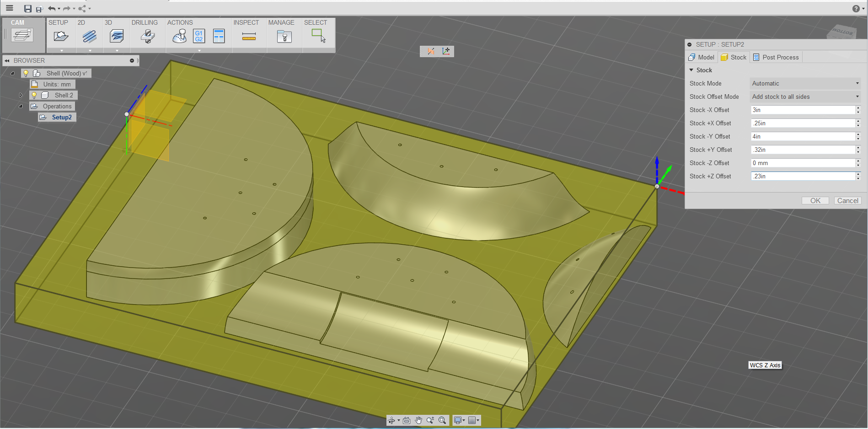Click the Stock -Y Offset field
Screen dimensions: 868x429
click(803, 136)
